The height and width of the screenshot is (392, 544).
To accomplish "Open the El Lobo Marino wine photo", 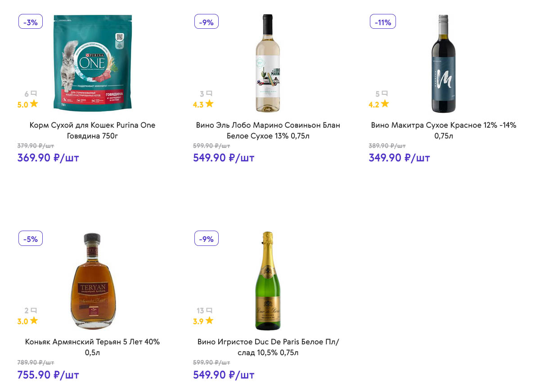I will point(268,63).
